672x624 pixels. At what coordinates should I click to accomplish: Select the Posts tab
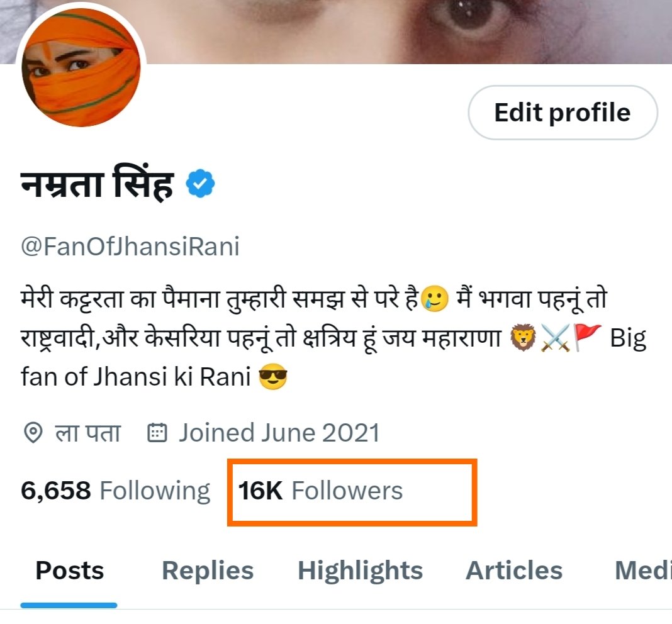69,571
